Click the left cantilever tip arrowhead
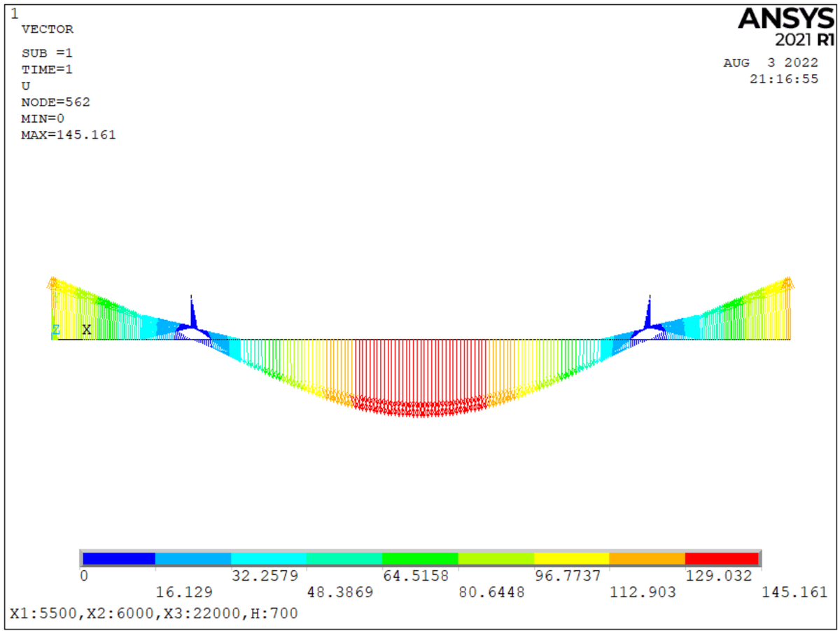Image resolution: width=840 pixels, height=631 pixels. tap(52, 282)
